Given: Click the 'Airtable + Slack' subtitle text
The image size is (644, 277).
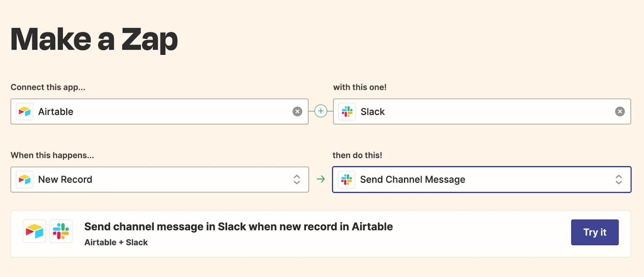Looking at the screenshot, I should pos(116,242).
